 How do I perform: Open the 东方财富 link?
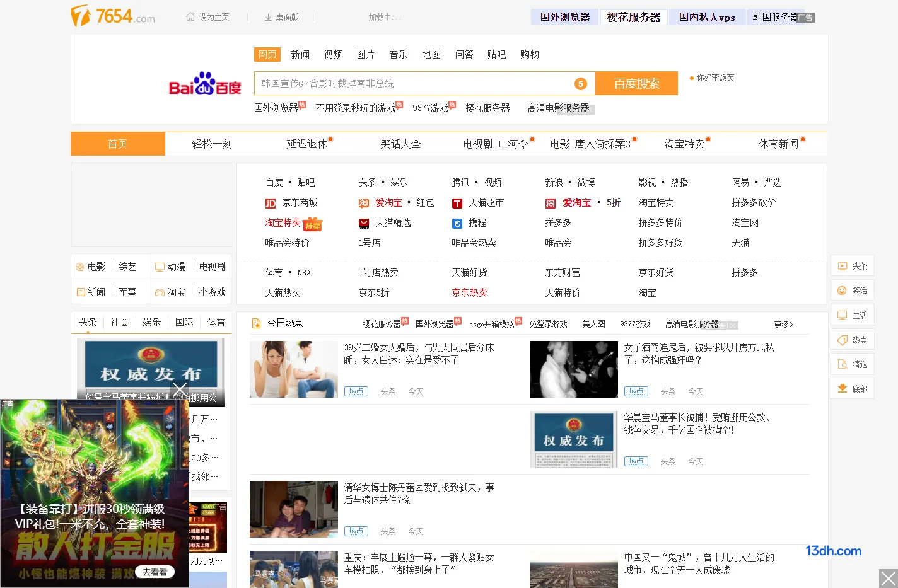click(x=563, y=272)
